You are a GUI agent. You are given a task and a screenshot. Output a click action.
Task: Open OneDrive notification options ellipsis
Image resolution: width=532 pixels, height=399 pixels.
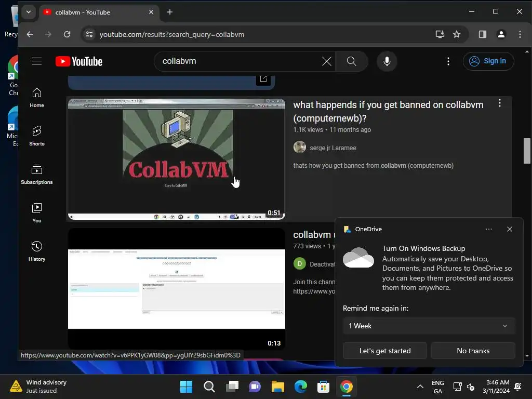click(x=488, y=229)
